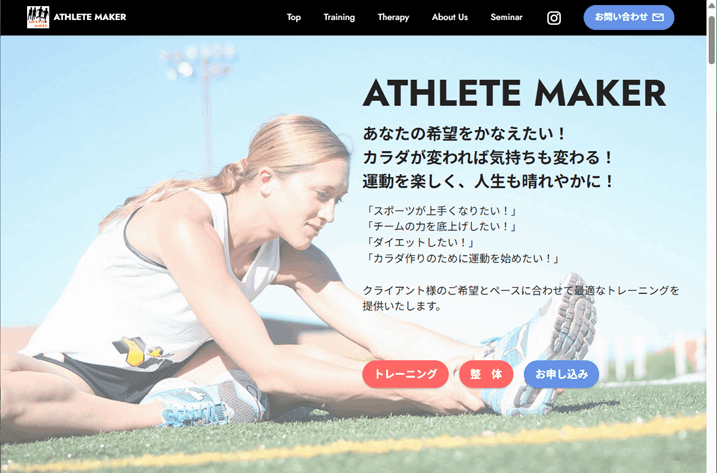This screenshot has width=717, height=473.
Task: Select the red 整体 button
Action: pyautogui.click(x=486, y=374)
